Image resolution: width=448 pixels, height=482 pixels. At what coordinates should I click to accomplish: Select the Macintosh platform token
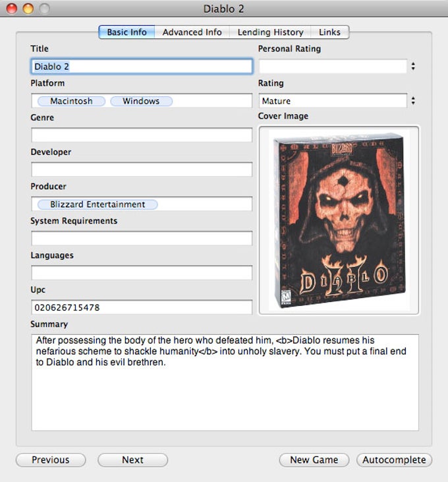click(x=71, y=101)
